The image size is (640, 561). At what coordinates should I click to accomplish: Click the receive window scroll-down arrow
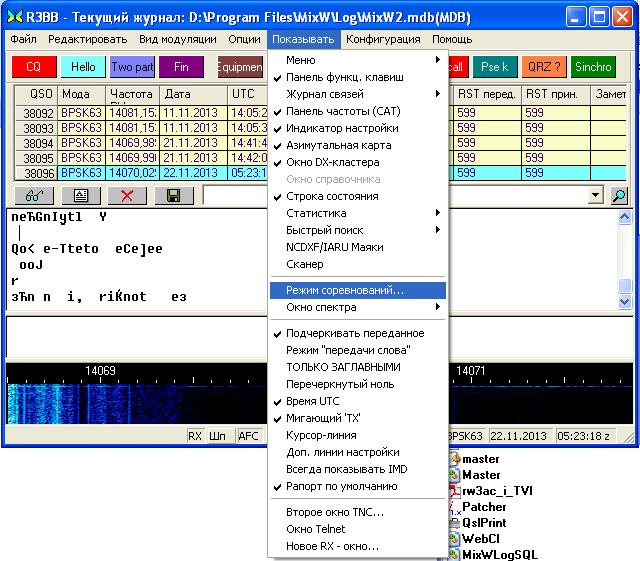(x=624, y=302)
